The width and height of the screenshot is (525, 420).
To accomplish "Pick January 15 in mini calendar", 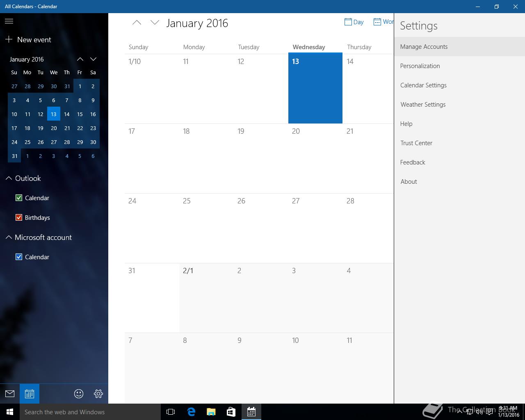I will [80, 114].
